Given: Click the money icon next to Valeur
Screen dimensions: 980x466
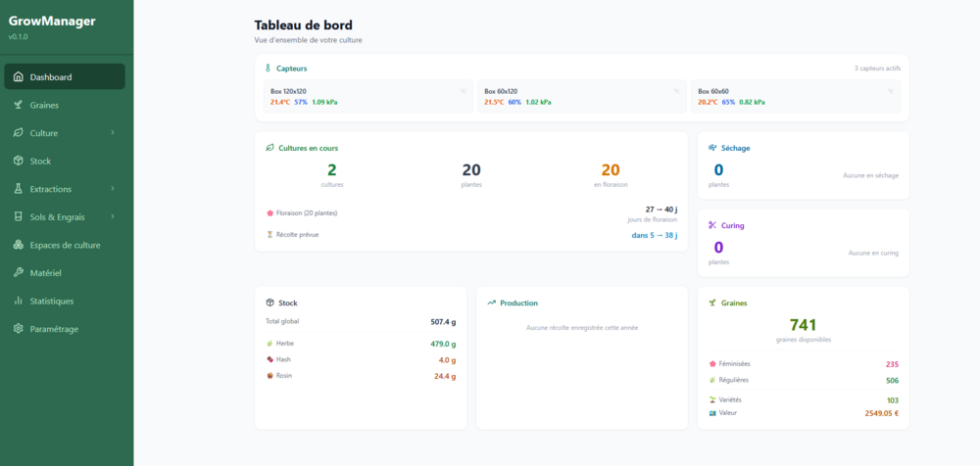Looking at the screenshot, I should pos(712,413).
